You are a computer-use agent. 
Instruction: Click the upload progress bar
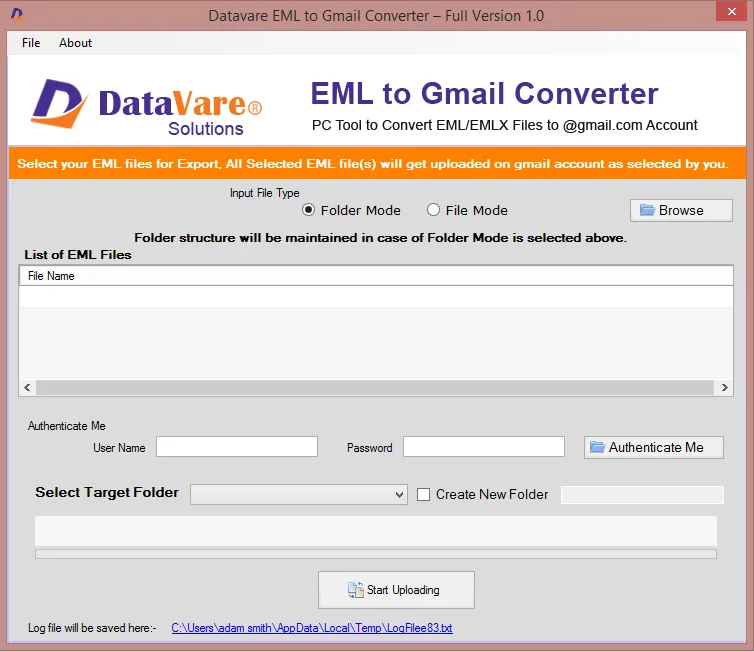point(376,554)
